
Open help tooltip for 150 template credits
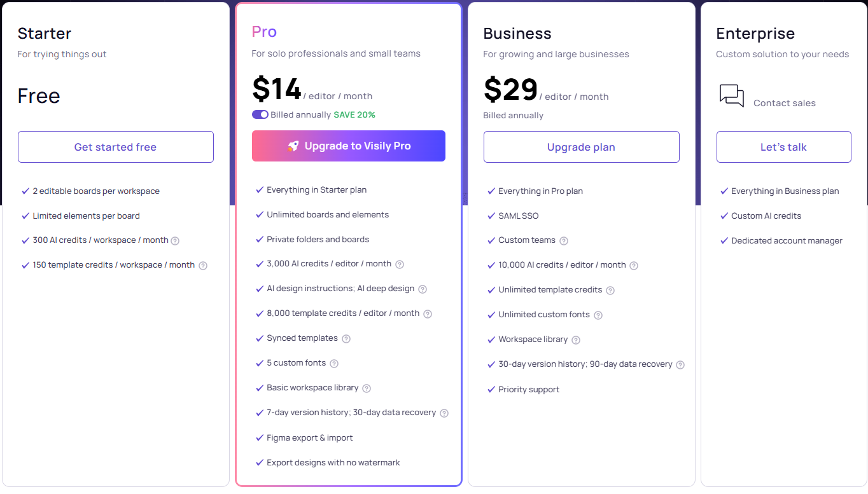[x=203, y=265]
